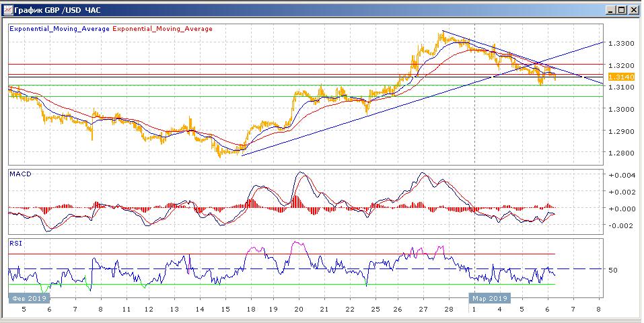
Task: Click the +0.002 MACD axis value
Action: tap(621, 192)
